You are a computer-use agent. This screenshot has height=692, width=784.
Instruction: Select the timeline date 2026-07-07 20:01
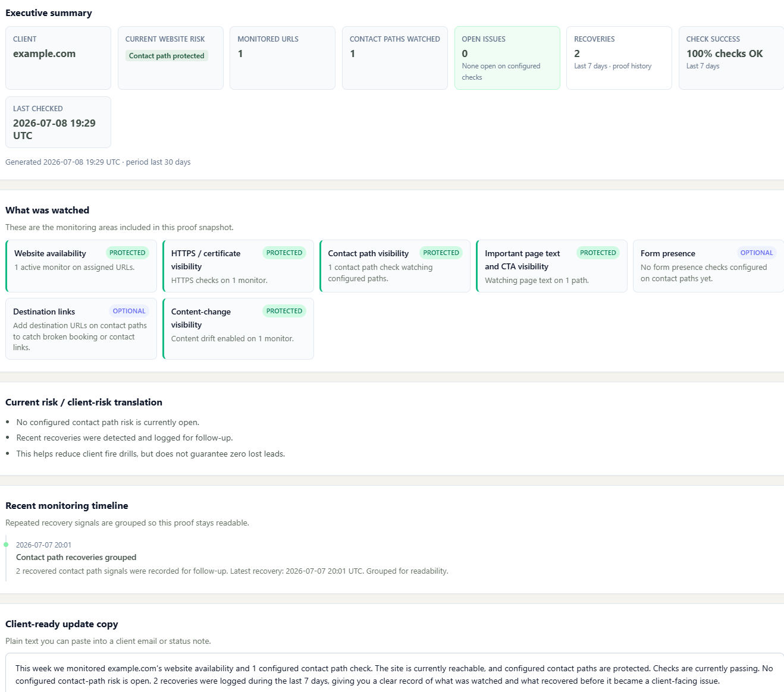43,545
